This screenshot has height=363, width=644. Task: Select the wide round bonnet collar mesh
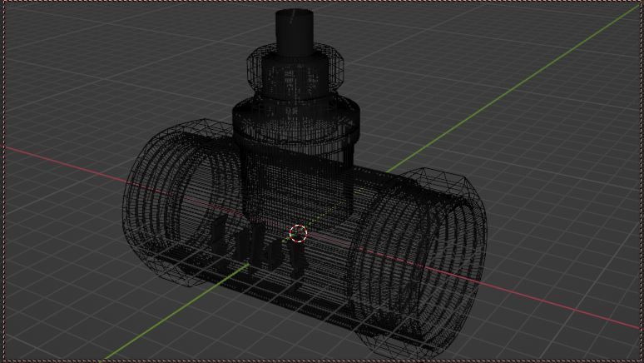point(295,119)
